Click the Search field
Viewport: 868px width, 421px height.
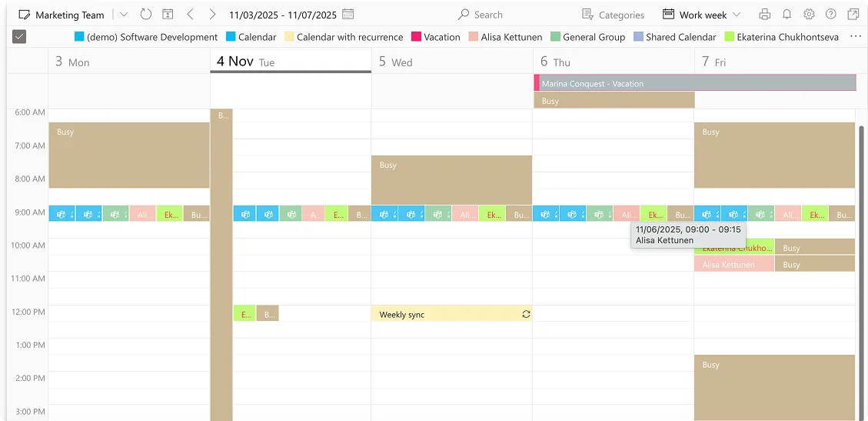[481, 15]
